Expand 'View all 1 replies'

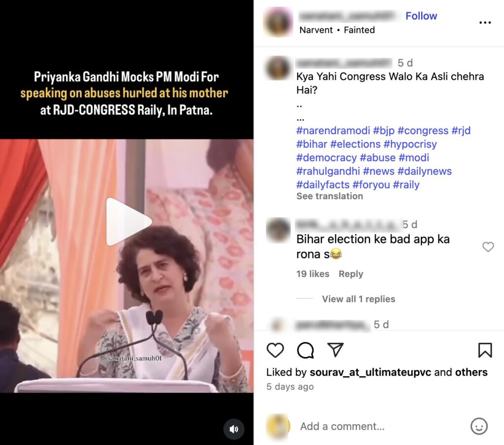[358, 299]
